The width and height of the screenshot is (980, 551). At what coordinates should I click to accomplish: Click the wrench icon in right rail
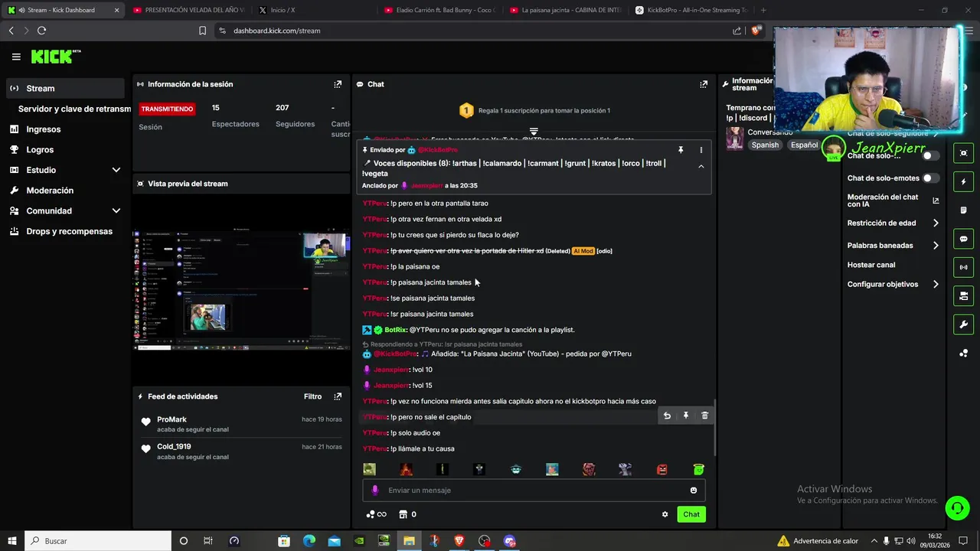click(x=963, y=324)
